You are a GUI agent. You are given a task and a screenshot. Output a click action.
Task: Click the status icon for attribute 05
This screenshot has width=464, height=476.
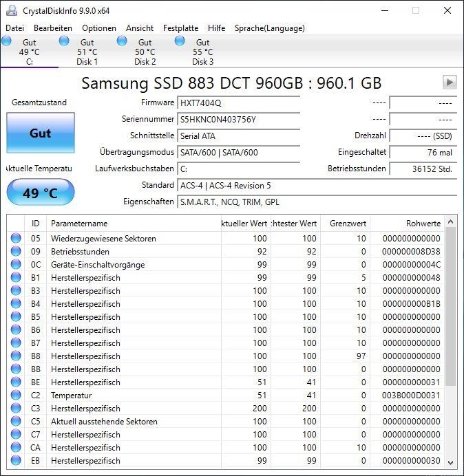click(x=16, y=238)
